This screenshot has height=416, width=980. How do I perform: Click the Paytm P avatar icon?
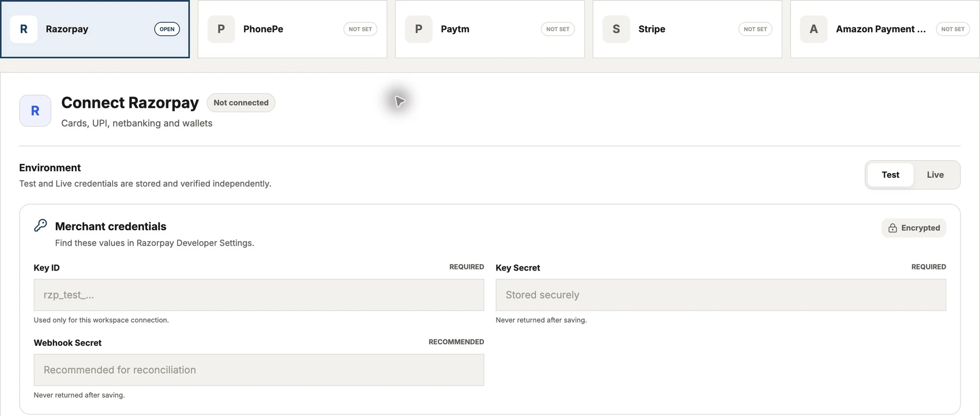click(419, 29)
